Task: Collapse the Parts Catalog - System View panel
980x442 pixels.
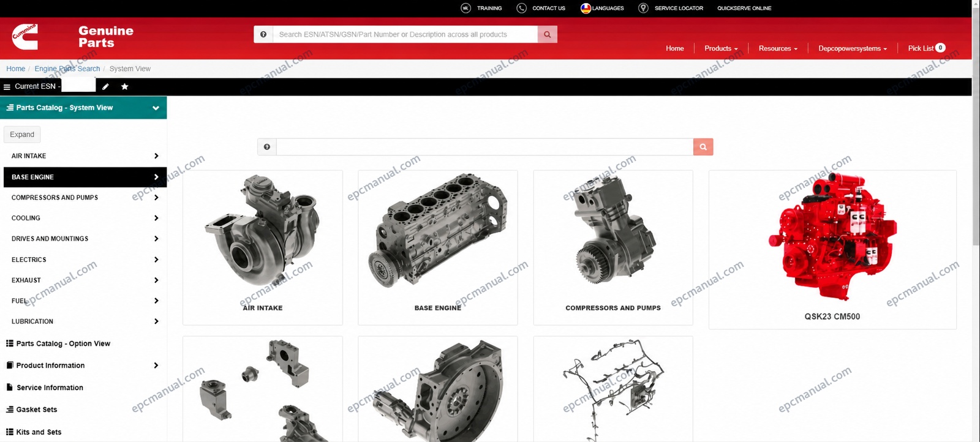Action: coord(156,108)
